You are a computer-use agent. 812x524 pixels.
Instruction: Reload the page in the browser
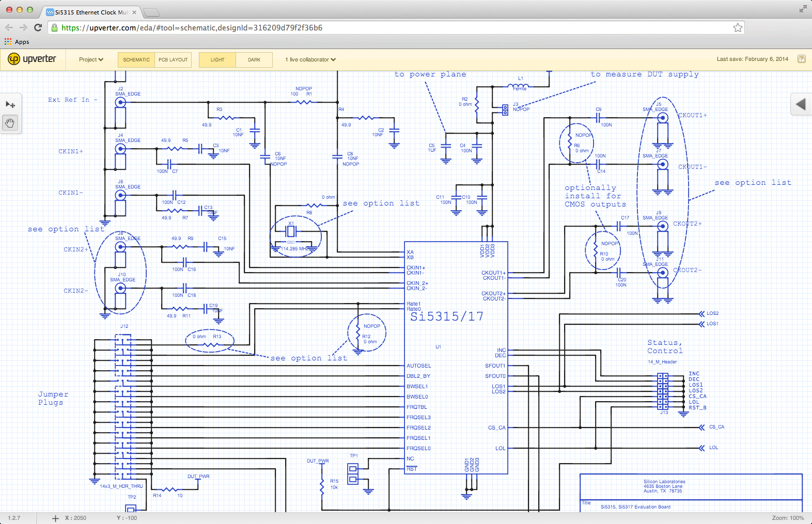click(x=38, y=28)
